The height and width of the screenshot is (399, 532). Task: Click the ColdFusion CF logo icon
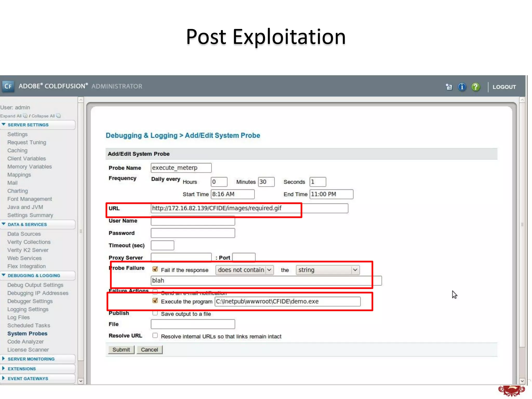coord(8,86)
